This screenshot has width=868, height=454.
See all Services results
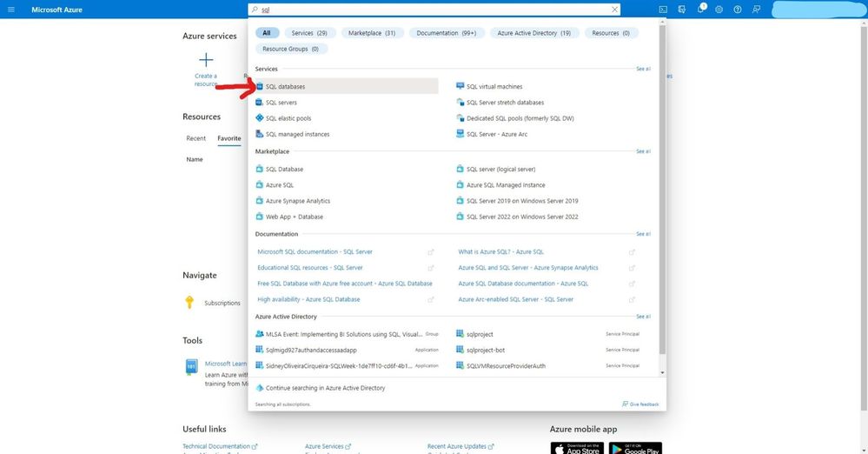pyautogui.click(x=643, y=69)
